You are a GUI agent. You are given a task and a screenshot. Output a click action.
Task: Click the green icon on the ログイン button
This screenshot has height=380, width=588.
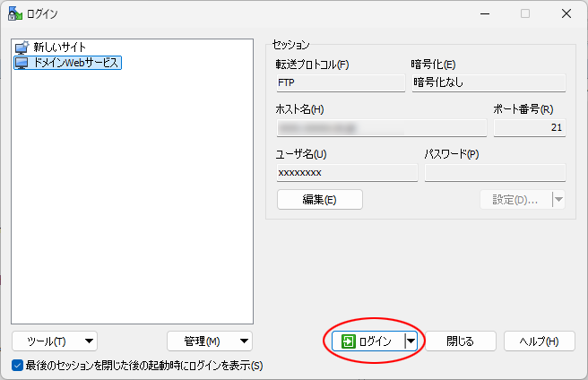click(349, 341)
